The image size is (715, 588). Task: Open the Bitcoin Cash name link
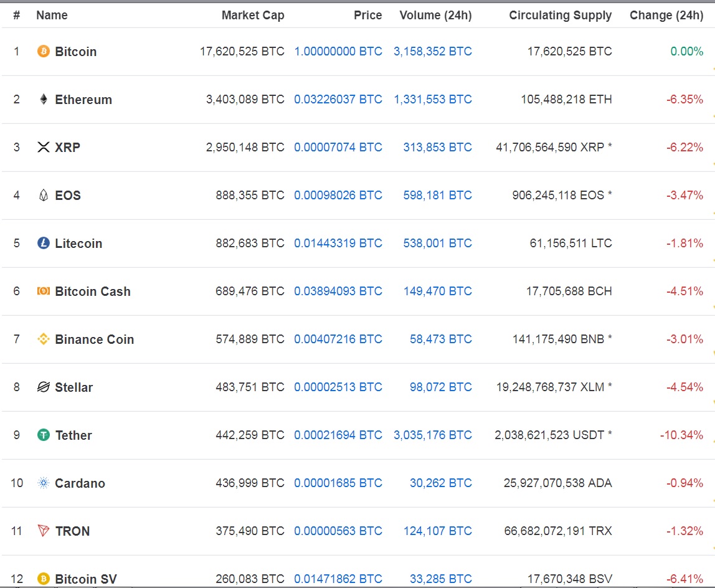click(x=93, y=291)
